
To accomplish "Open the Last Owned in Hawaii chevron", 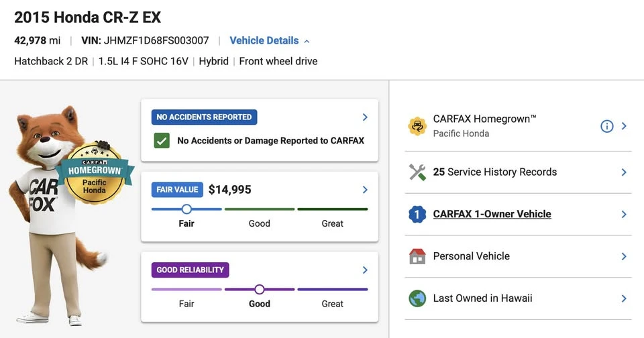I will 624,298.
